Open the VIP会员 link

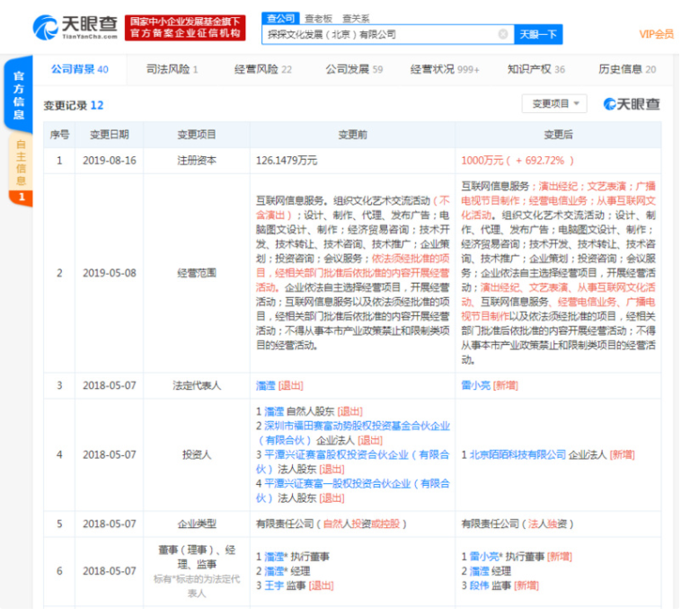click(x=656, y=34)
